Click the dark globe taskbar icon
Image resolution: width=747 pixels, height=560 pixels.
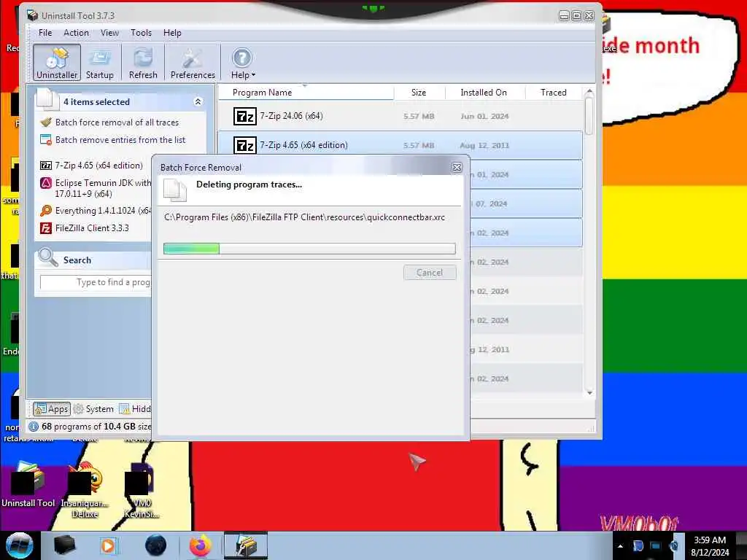click(x=156, y=545)
